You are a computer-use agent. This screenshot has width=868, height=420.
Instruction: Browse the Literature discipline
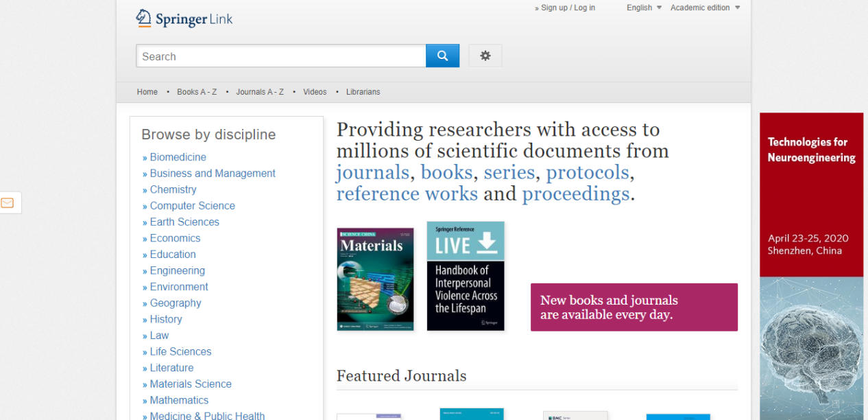point(171,368)
